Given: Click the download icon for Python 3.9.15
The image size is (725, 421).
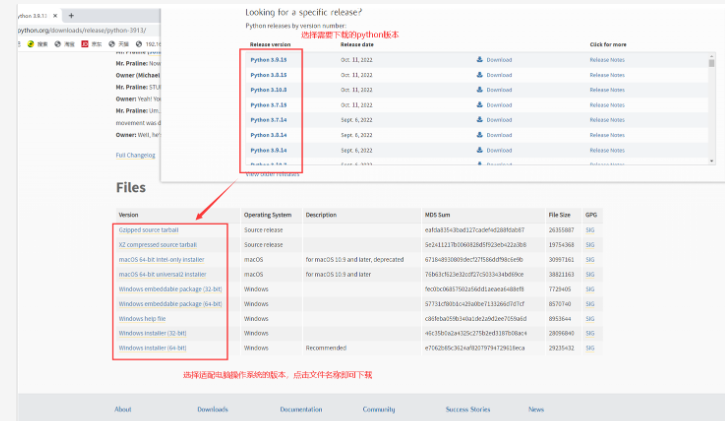Looking at the screenshot, I should (479, 60).
